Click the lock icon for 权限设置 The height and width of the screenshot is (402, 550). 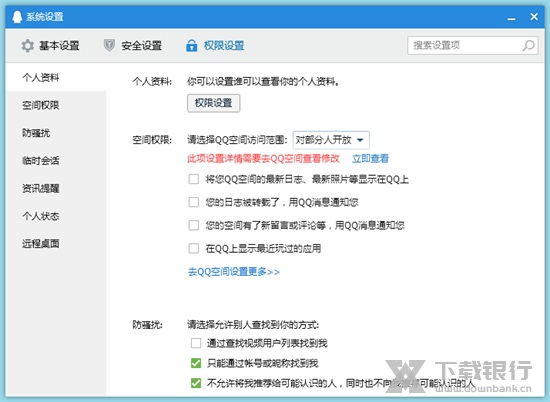click(x=192, y=46)
